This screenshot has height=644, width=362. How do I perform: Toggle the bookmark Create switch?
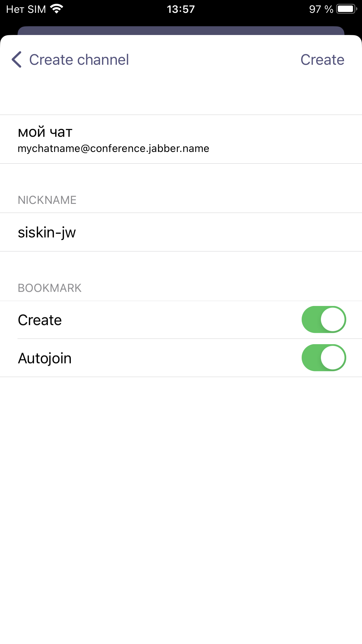click(324, 320)
